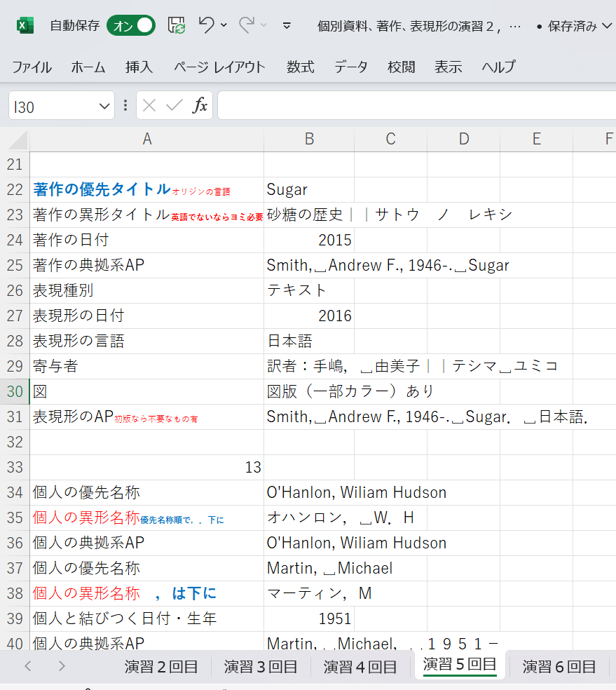Click the Undo arrow icon
This screenshot has width=616, height=690.
(206, 25)
